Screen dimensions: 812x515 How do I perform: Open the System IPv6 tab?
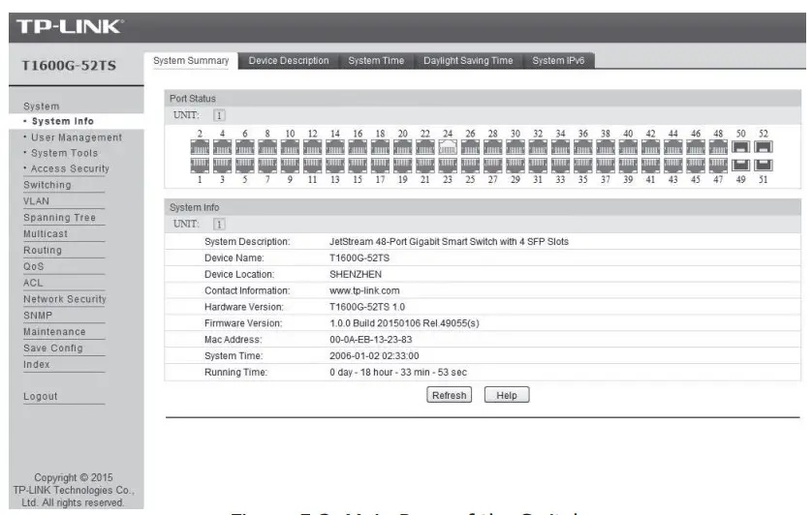pos(558,61)
